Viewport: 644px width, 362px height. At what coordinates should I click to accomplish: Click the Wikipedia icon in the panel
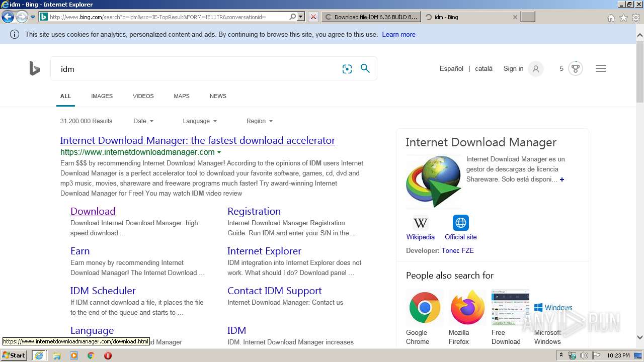click(421, 223)
